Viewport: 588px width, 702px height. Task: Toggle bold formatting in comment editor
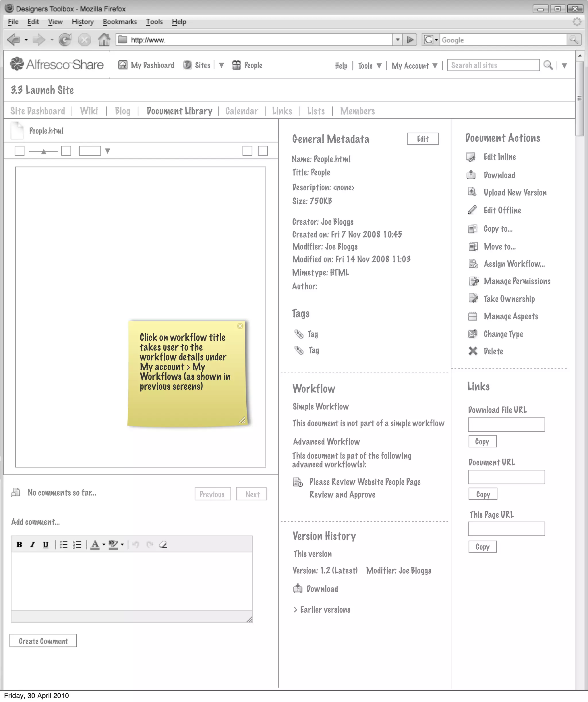click(20, 545)
